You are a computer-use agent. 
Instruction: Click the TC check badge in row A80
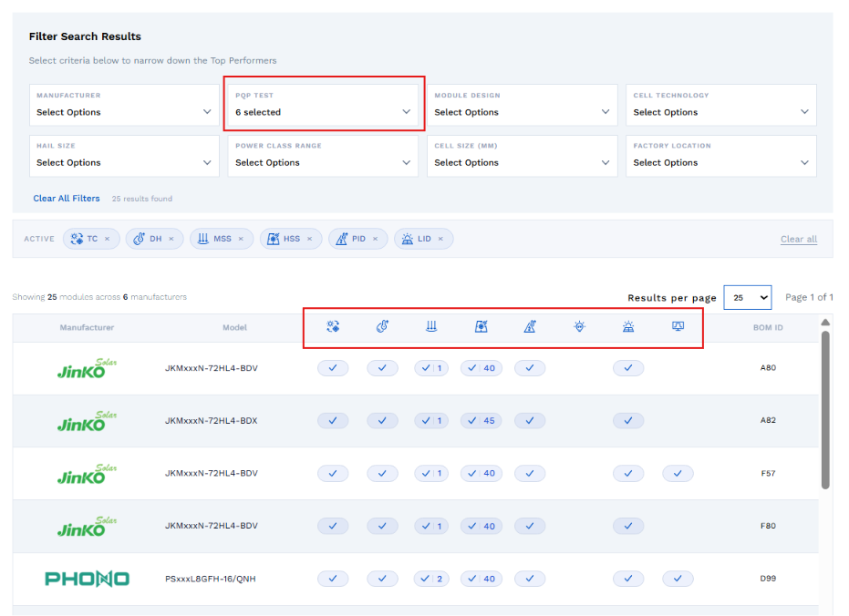pyautogui.click(x=333, y=368)
